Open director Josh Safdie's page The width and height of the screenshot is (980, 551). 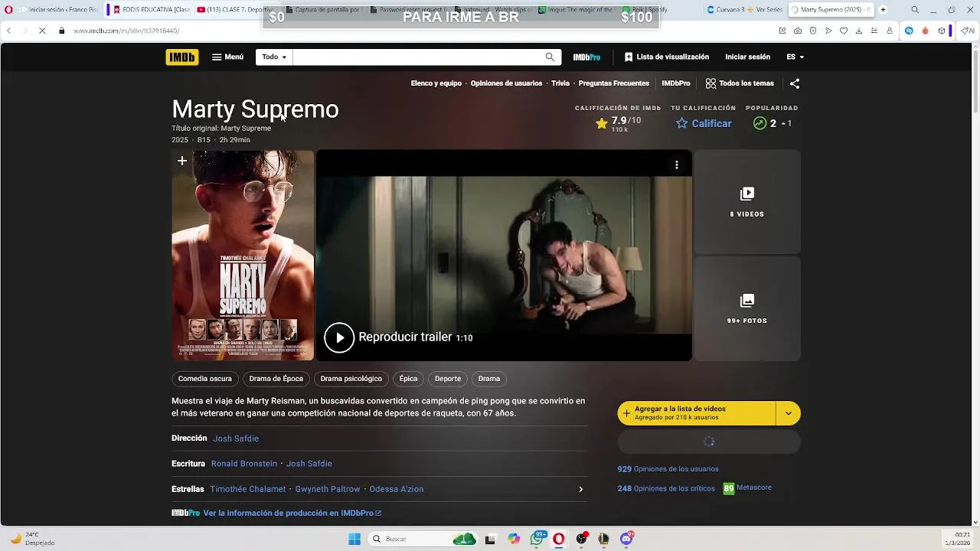pos(236,439)
